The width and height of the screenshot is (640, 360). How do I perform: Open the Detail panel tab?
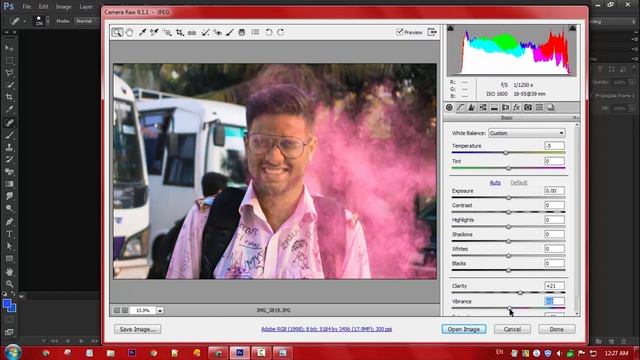pyautogui.click(x=471, y=107)
